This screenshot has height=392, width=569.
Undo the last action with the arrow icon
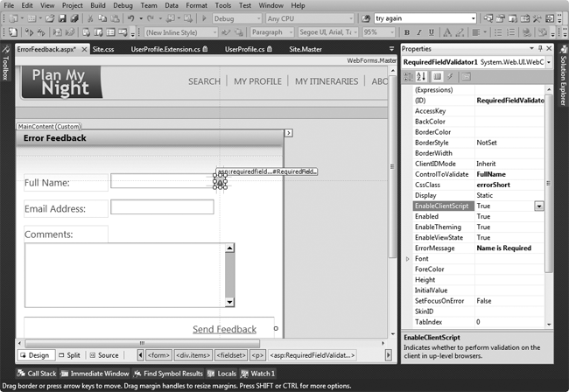click(x=131, y=18)
